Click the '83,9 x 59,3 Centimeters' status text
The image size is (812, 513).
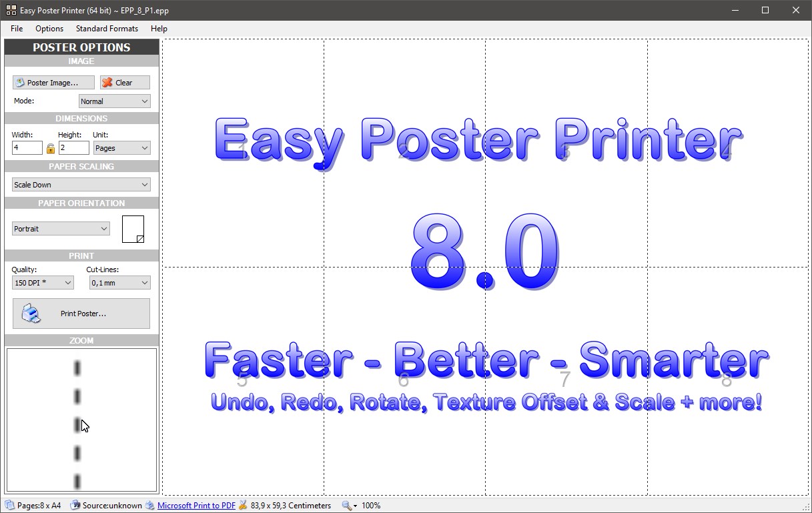291,506
